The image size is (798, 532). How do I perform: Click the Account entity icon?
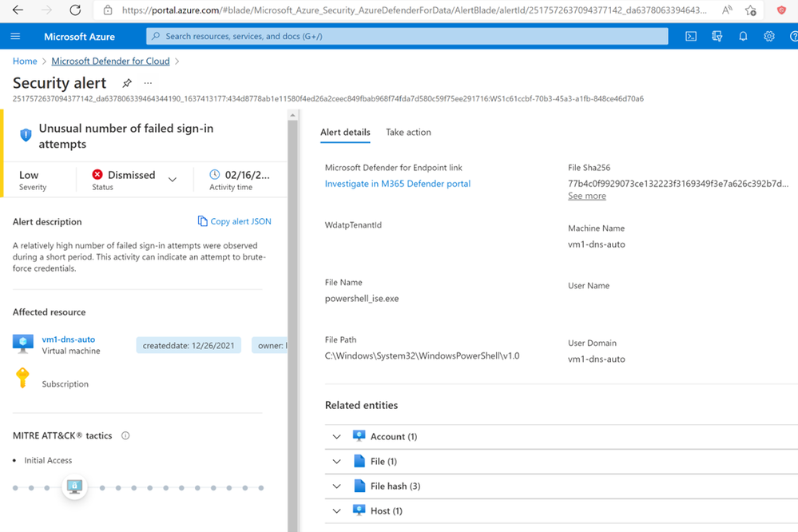(359, 436)
